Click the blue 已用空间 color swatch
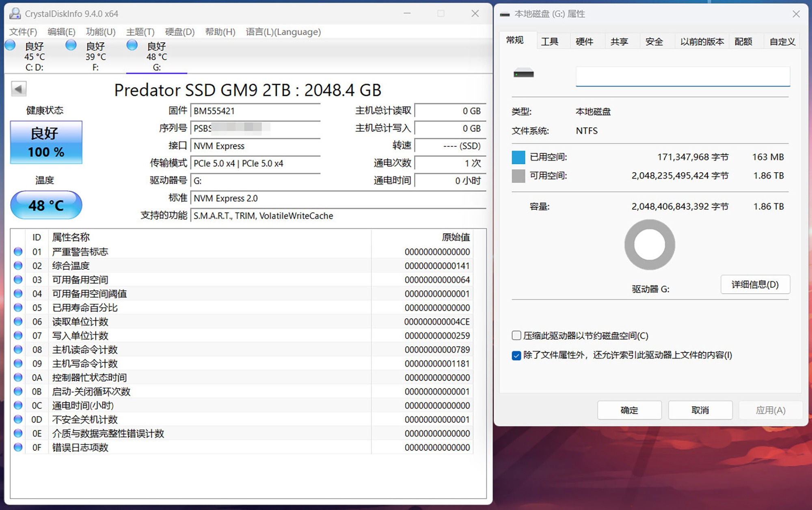 pyautogui.click(x=518, y=157)
